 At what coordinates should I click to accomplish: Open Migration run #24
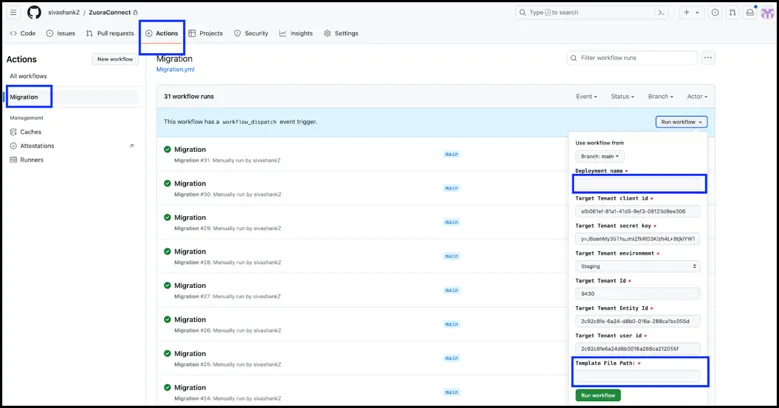point(190,388)
